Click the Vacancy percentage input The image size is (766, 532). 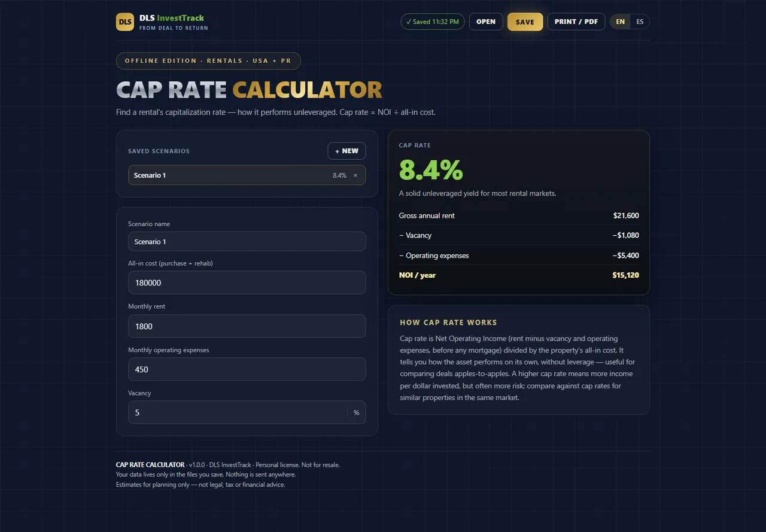click(238, 412)
